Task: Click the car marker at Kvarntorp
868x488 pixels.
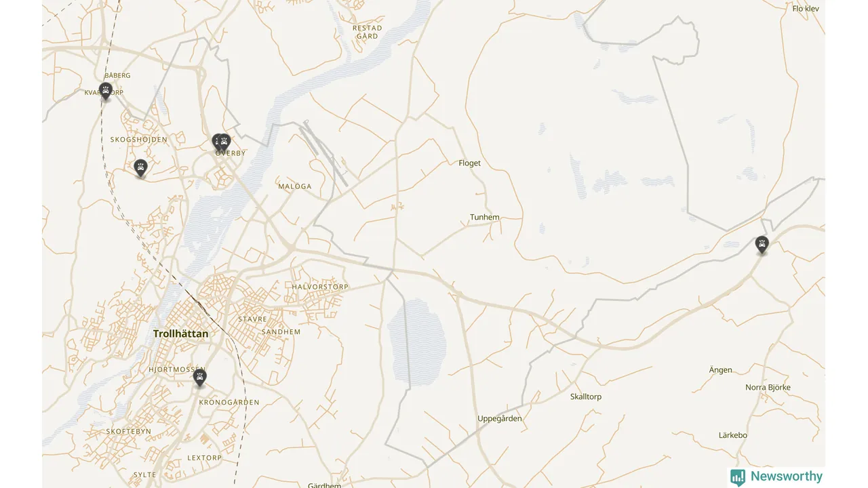Action: tap(105, 91)
